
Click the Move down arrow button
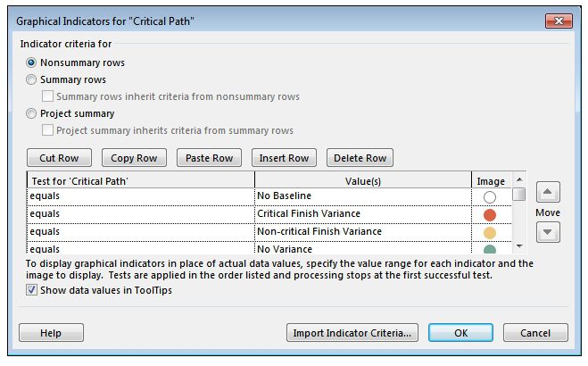548,232
